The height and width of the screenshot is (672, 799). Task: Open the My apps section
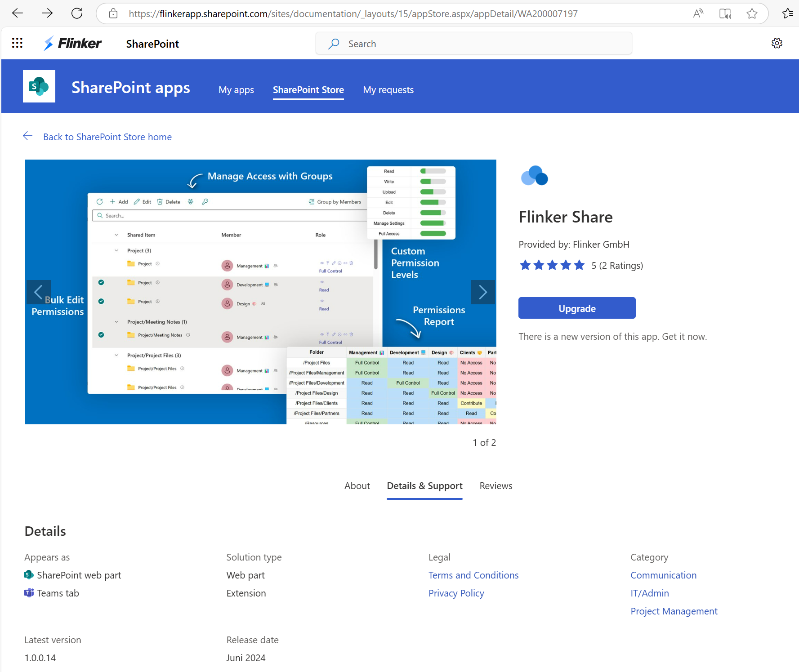236,89
